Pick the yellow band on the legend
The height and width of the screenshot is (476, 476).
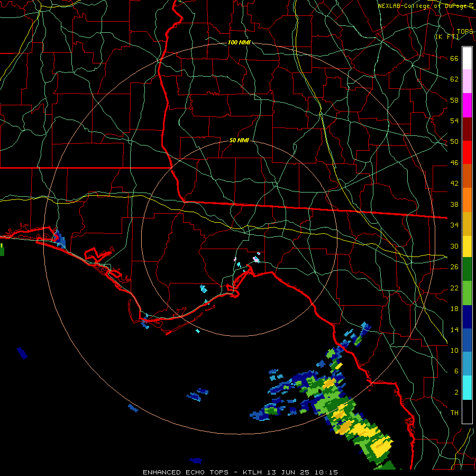tap(467, 246)
